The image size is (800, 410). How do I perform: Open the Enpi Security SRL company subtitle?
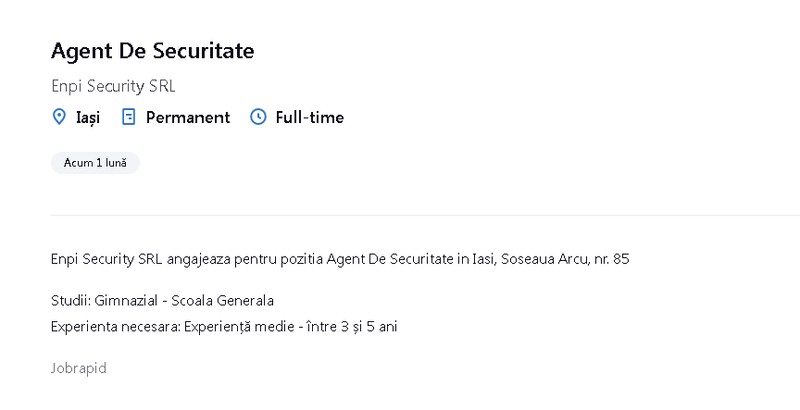pos(113,86)
